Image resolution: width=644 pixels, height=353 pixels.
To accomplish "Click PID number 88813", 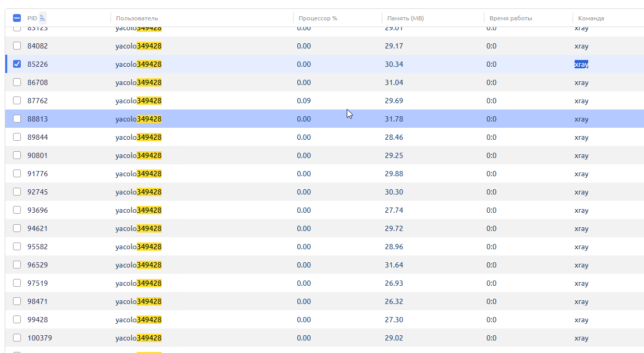I will click(38, 119).
